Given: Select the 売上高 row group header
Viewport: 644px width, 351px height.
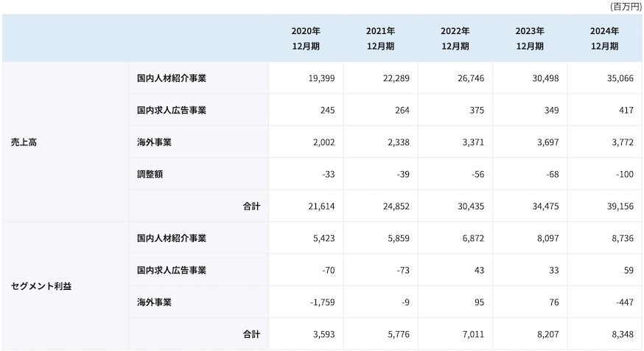Looking at the screenshot, I should pyautogui.click(x=24, y=142).
